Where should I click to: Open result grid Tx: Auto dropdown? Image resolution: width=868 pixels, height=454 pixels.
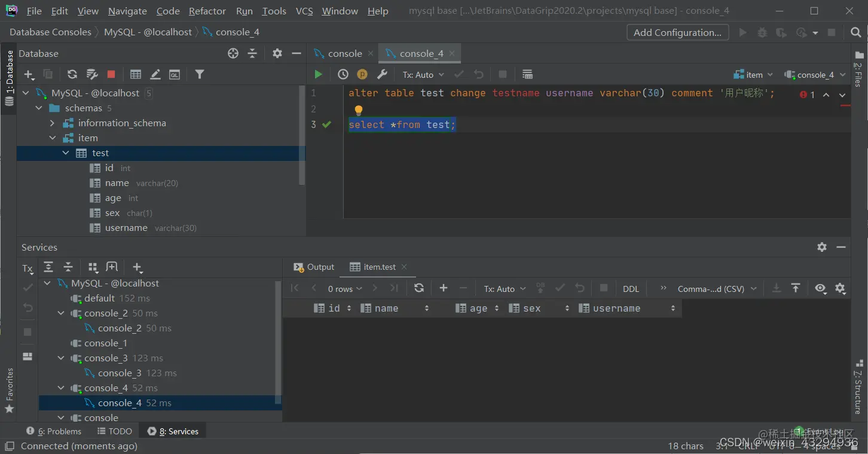(505, 289)
